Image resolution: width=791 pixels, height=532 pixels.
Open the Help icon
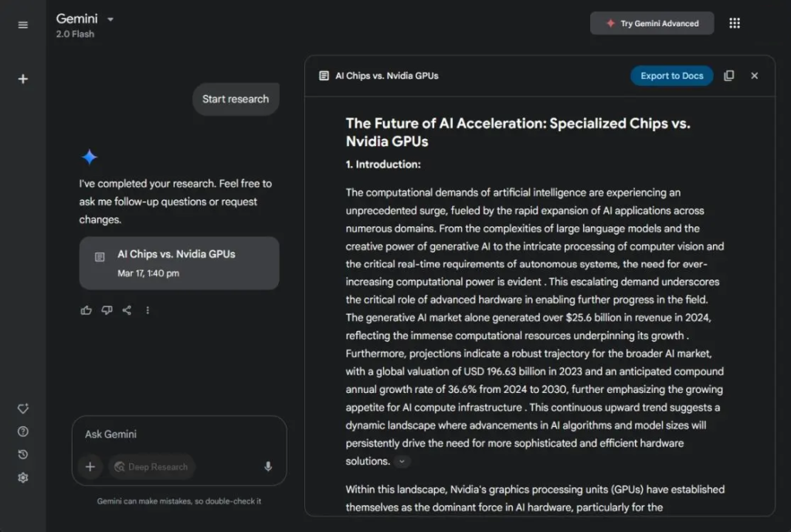(x=23, y=432)
